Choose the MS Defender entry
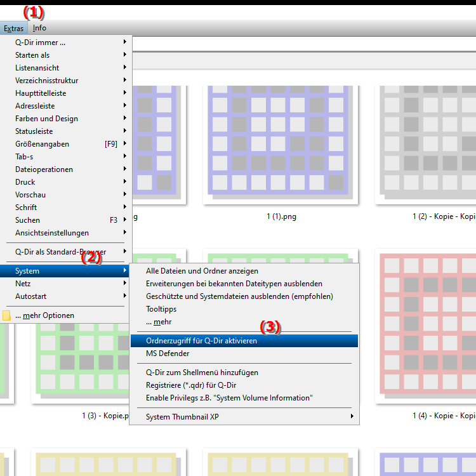Viewport: 476px width, 476px height. coord(168,354)
